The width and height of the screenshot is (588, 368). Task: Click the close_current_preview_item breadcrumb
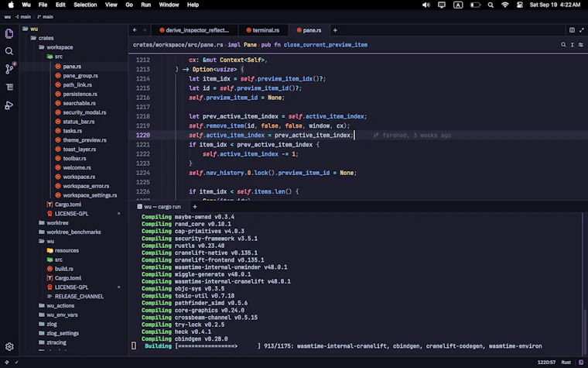coord(326,45)
